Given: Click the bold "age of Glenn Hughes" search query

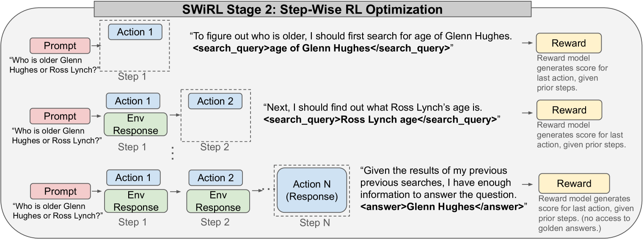Looking at the screenshot, I should [322, 48].
